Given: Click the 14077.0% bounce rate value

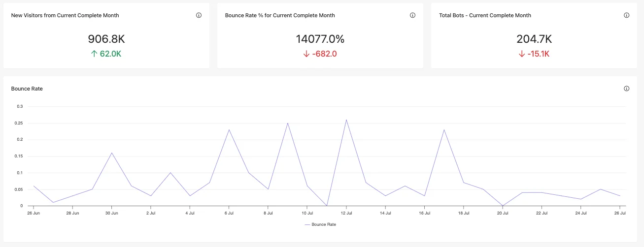Looking at the screenshot, I should 320,39.
